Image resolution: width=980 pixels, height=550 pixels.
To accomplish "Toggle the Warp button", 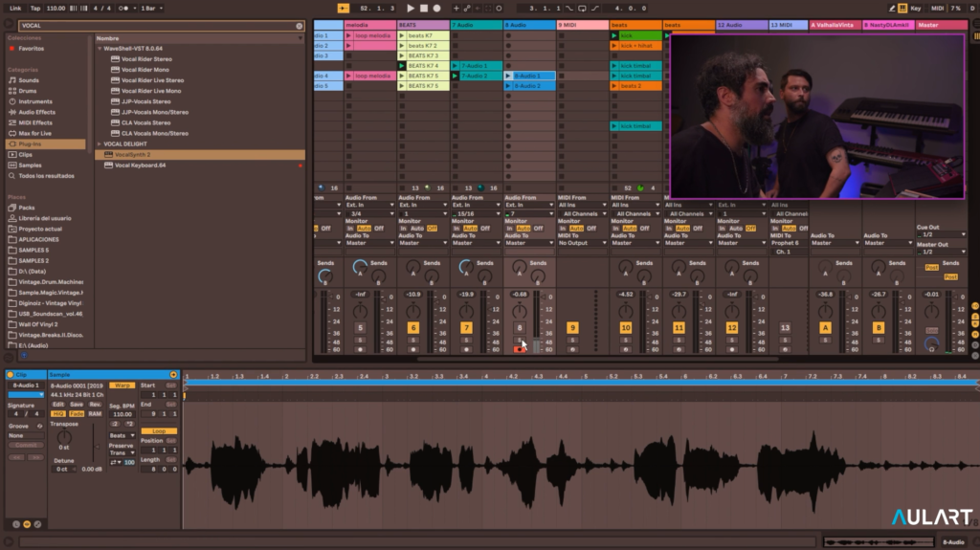I will pyautogui.click(x=122, y=385).
